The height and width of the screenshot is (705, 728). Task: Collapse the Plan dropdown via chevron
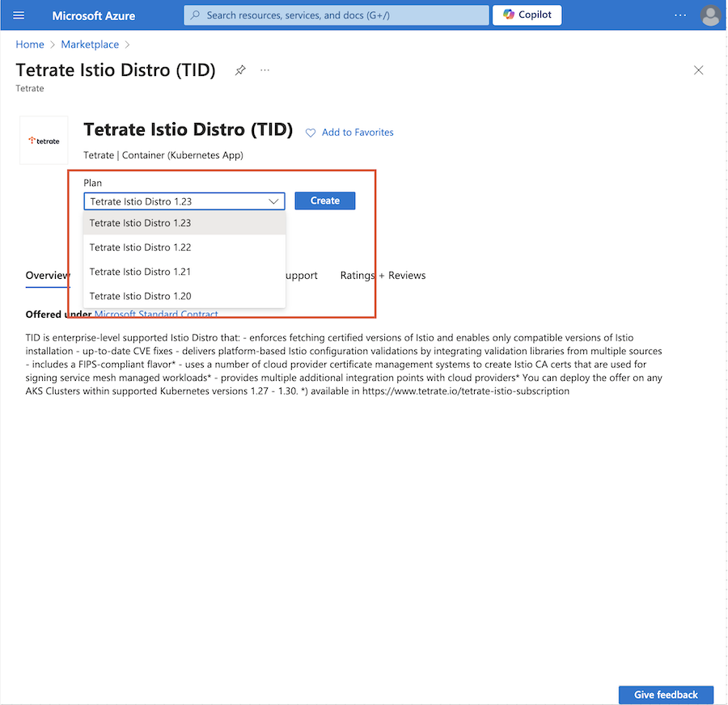pos(273,201)
